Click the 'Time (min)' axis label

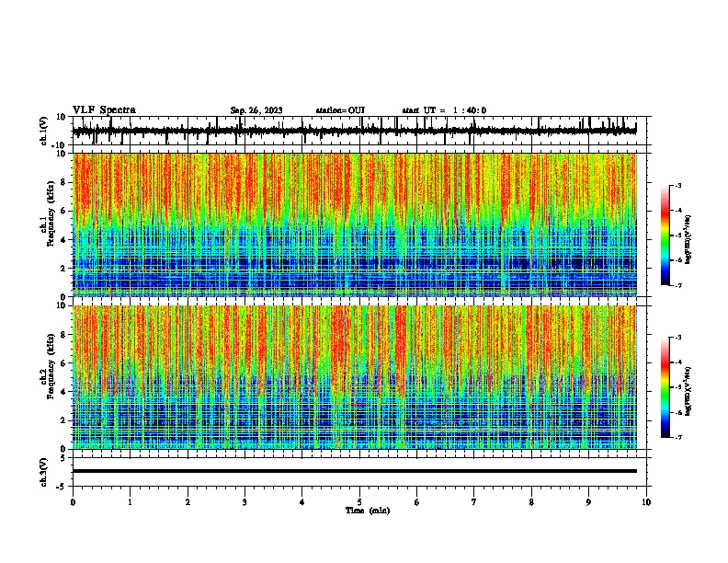click(368, 511)
